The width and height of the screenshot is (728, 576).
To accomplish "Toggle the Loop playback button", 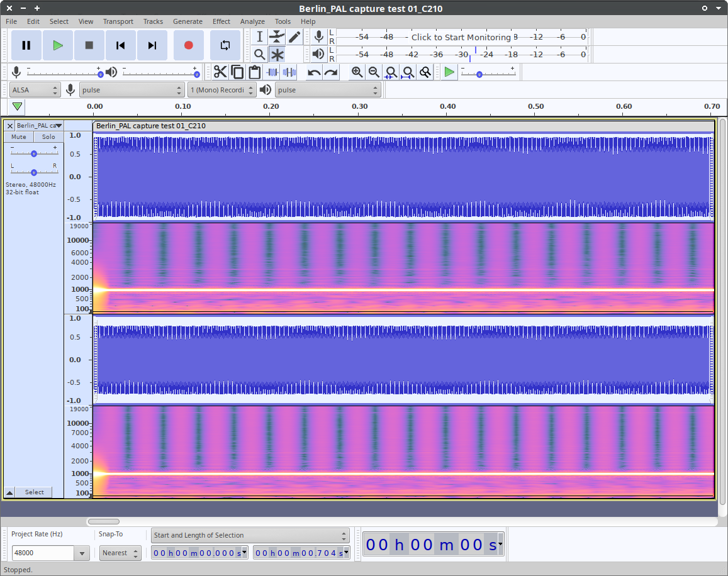I will tap(225, 45).
